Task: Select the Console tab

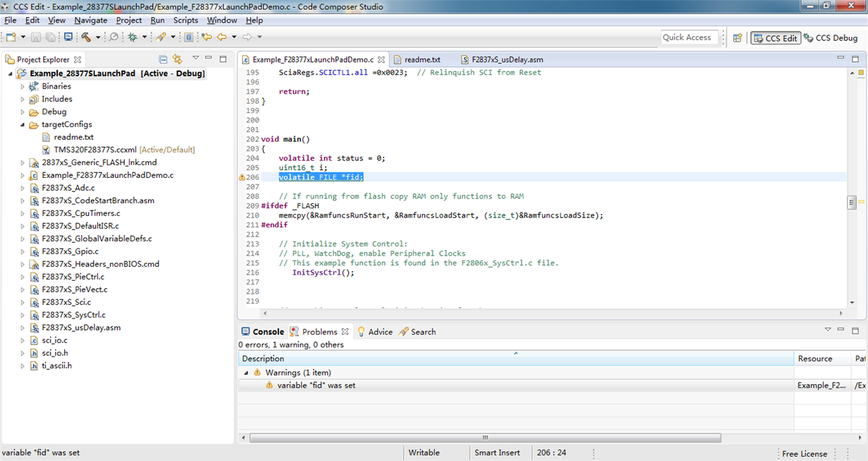Action: [263, 332]
